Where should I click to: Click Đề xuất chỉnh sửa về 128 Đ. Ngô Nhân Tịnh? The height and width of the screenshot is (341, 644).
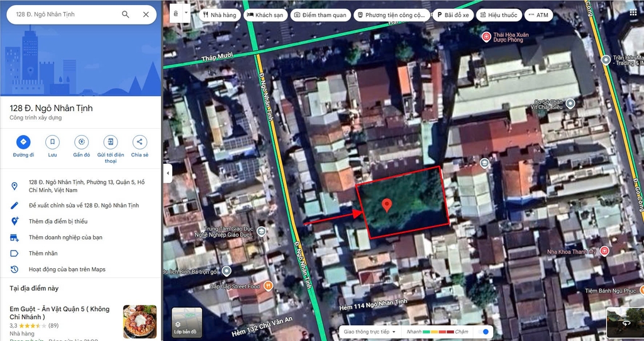coord(84,205)
